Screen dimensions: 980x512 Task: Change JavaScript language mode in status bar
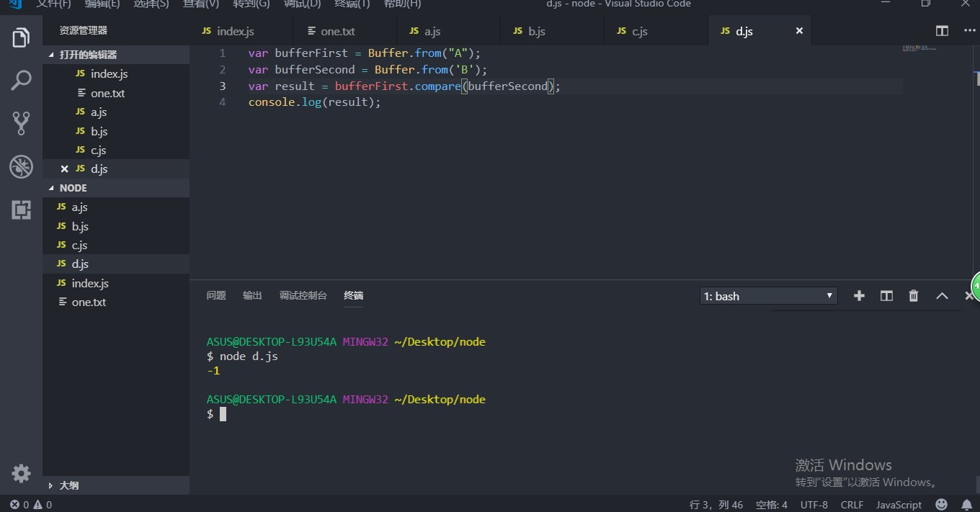click(899, 505)
